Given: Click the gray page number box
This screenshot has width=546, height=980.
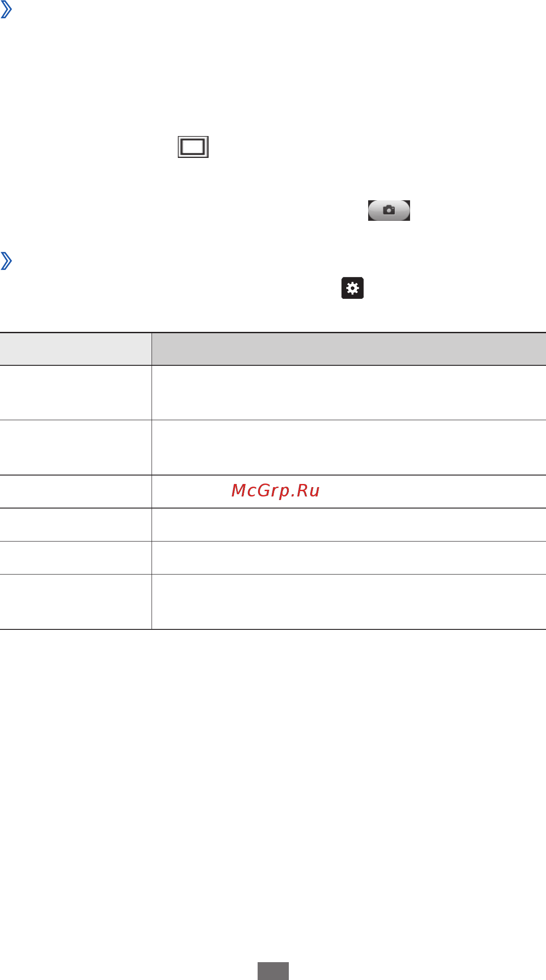Looking at the screenshot, I should (273, 971).
